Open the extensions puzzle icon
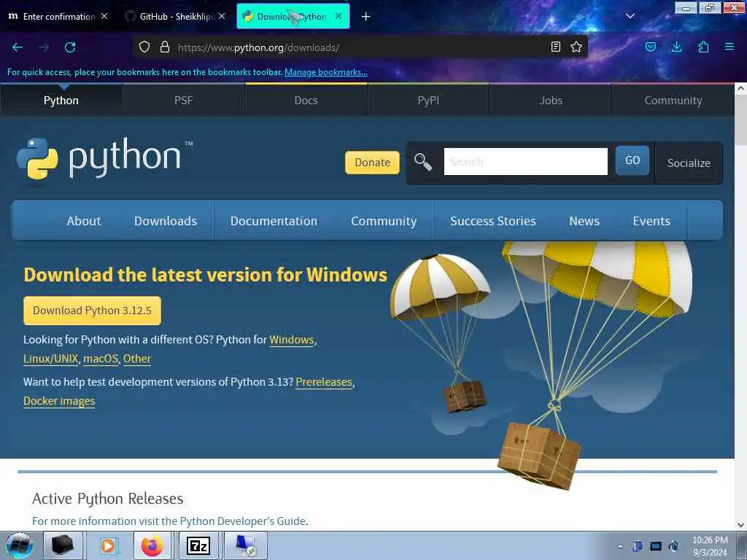 pyautogui.click(x=703, y=47)
